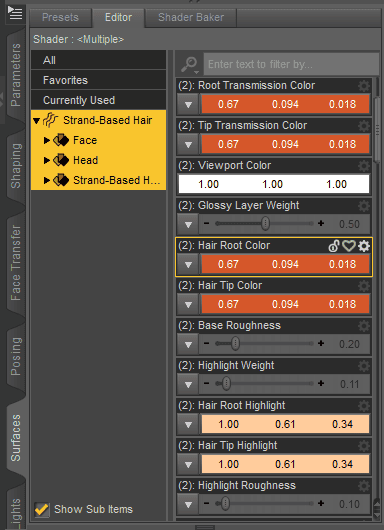Favorite Hair Root Color with heart icon
This screenshot has height=530, width=384.
tap(349, 246)
